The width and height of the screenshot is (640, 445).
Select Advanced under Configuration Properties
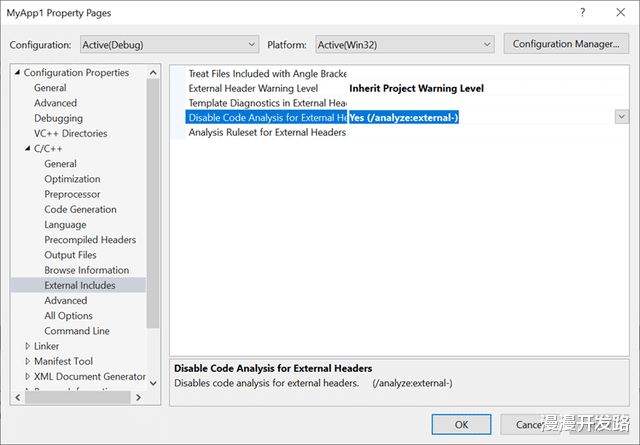pyautogui.click(x=55, y=103)
